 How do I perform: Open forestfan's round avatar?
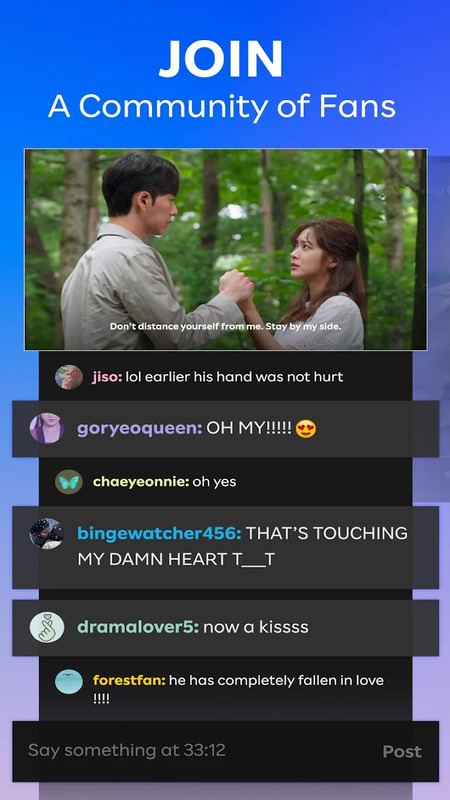[x=69, y=681]
